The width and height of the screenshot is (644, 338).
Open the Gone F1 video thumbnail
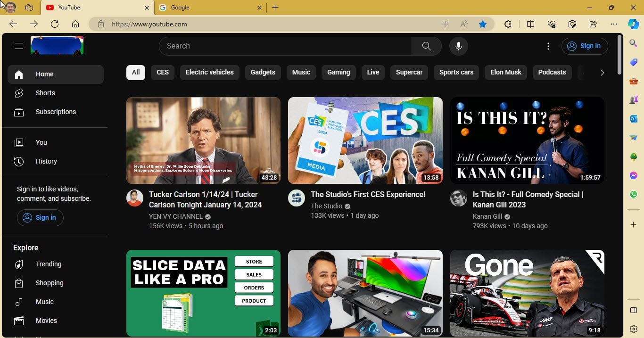click(527, 293)
